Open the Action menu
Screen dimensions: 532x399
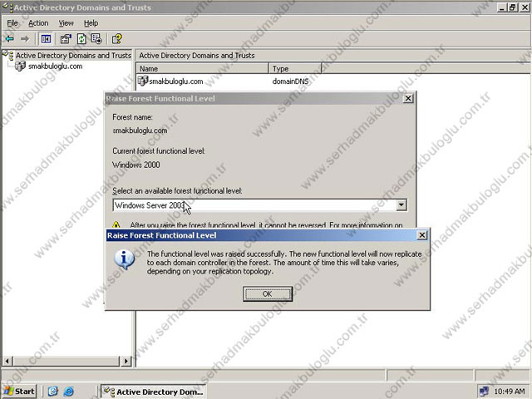coord(38,23)
